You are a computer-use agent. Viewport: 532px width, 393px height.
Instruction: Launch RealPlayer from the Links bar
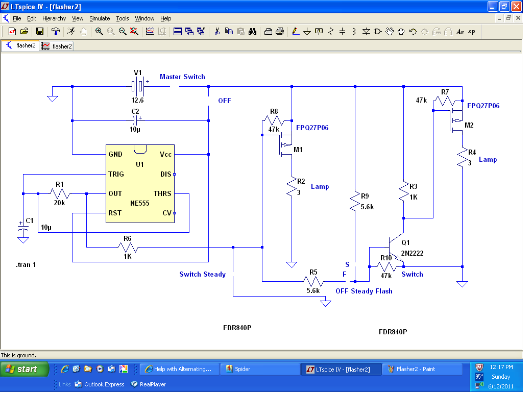coord(148,384)
